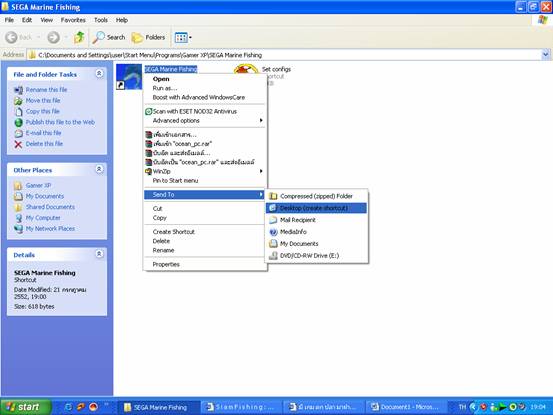This screenshot has width=553, height=415.
Task: Choose Create Shortcut in context menu
Action: coord(205,232)
